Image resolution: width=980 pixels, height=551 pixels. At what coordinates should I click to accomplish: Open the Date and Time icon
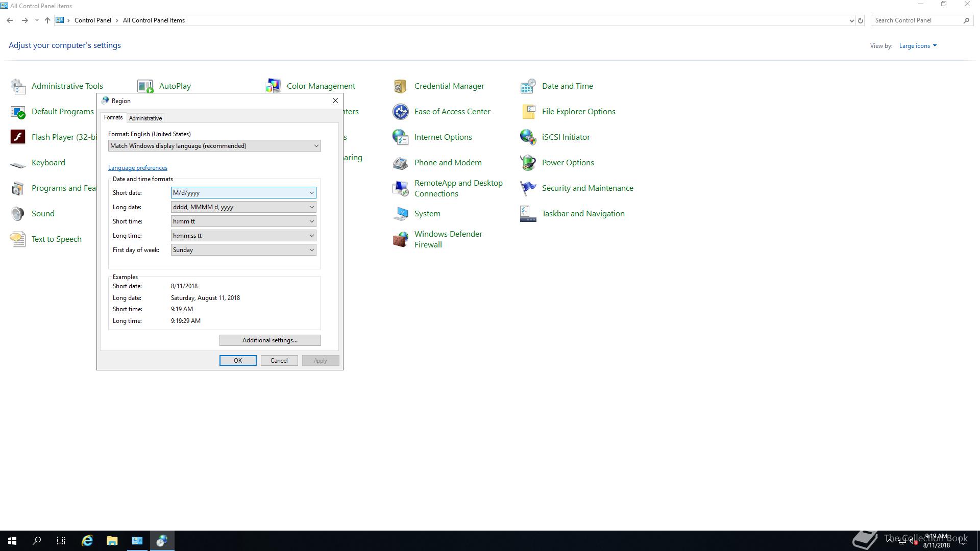click(528, 86)
